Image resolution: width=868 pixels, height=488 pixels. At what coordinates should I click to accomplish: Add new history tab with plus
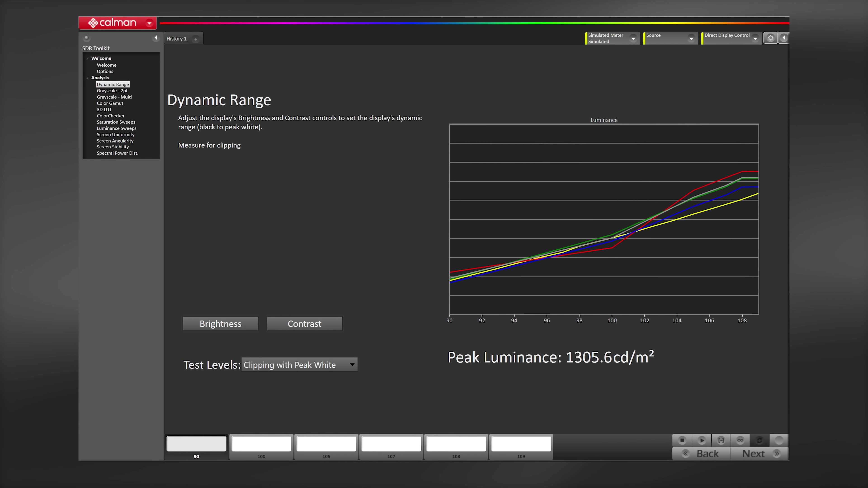[x=196, y=39]
